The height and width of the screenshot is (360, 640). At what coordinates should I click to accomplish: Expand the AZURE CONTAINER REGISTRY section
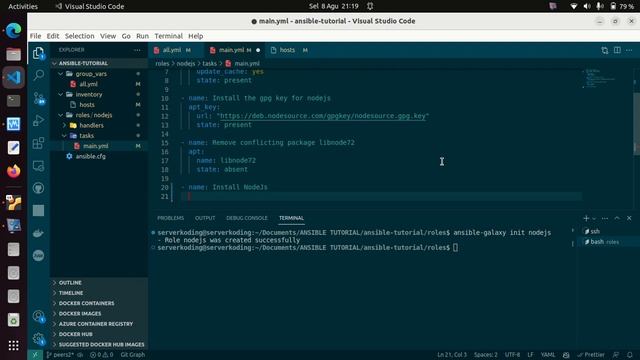(x=99, y=324)
